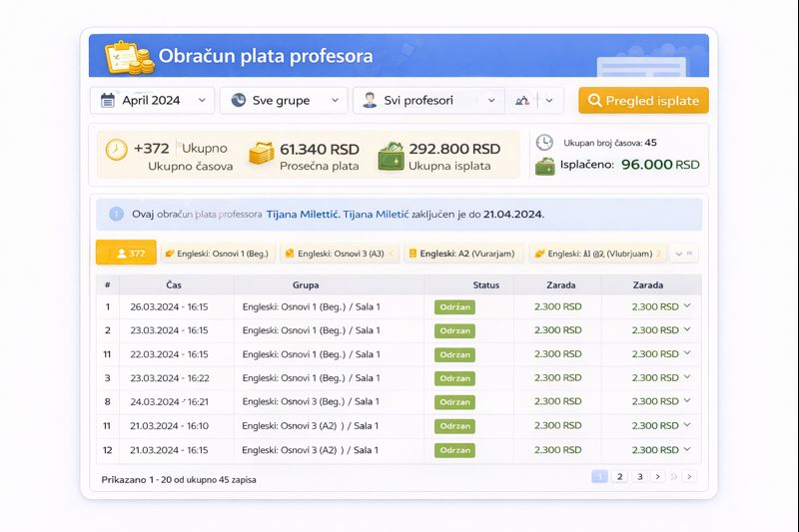Click the pie icon beside Sve grupe
The height and width of the screenshot is (532, 799).
tap(238, 100)
